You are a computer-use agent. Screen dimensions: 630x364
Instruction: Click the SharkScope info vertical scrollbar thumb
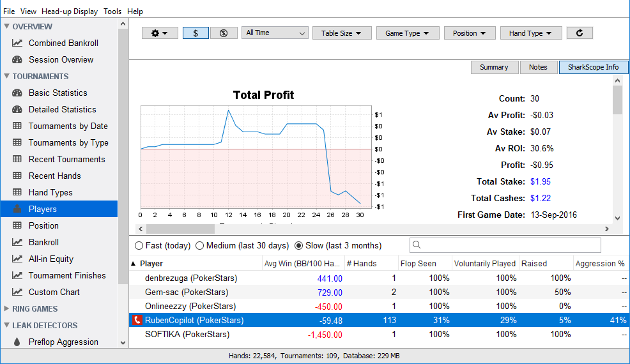618,100
